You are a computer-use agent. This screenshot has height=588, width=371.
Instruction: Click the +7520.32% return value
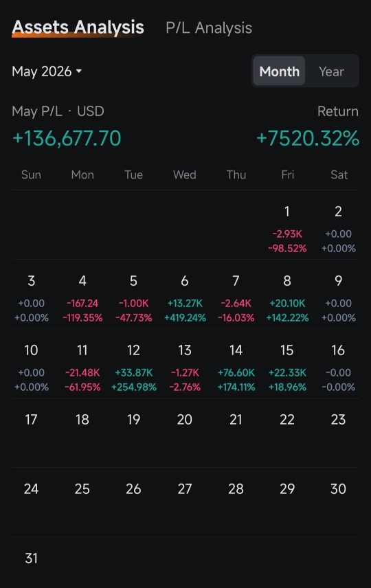308,138
